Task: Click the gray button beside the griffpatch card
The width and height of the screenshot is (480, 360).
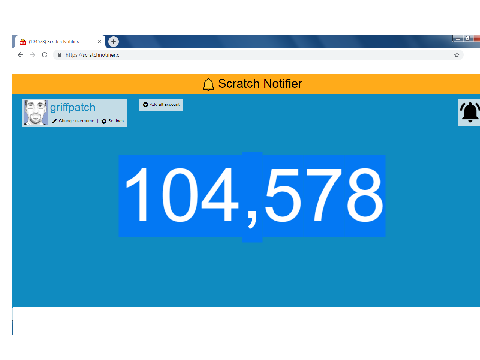Action: (161, 105)
